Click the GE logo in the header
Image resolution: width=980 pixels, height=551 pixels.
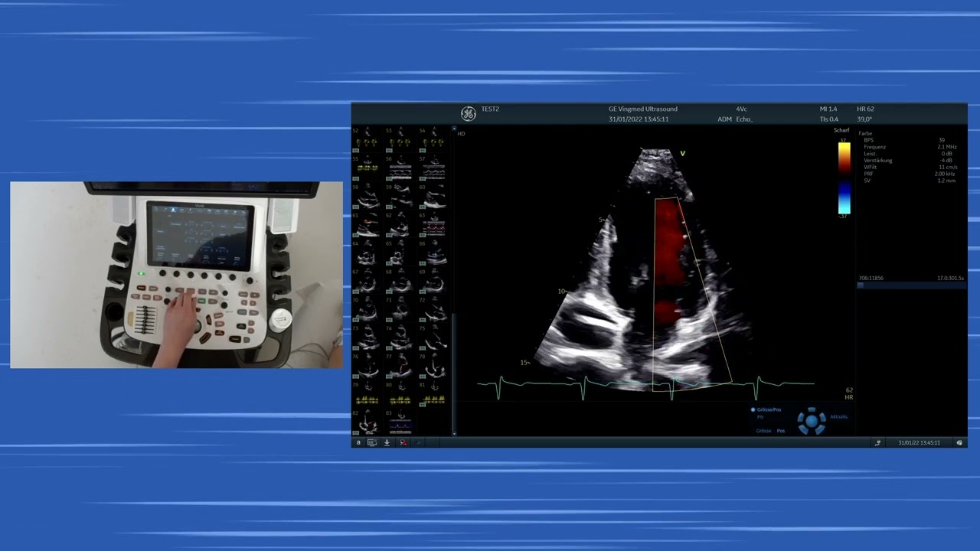point(468,114)
